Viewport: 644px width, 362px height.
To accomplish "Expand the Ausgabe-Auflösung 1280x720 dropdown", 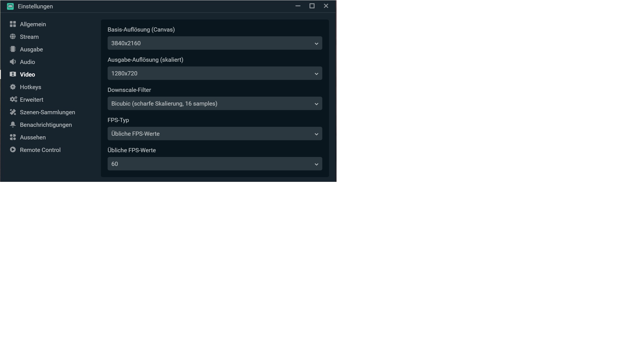I will [215, 73].
